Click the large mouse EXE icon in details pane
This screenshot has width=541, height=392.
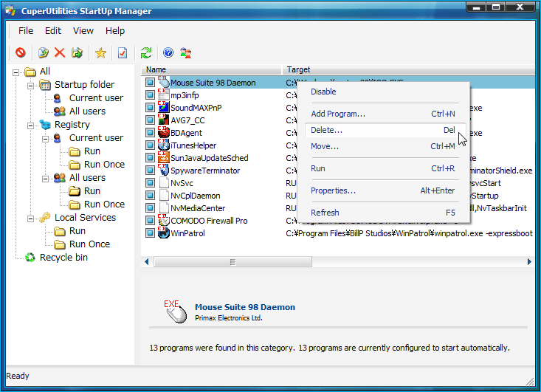[x=175, y=312]
